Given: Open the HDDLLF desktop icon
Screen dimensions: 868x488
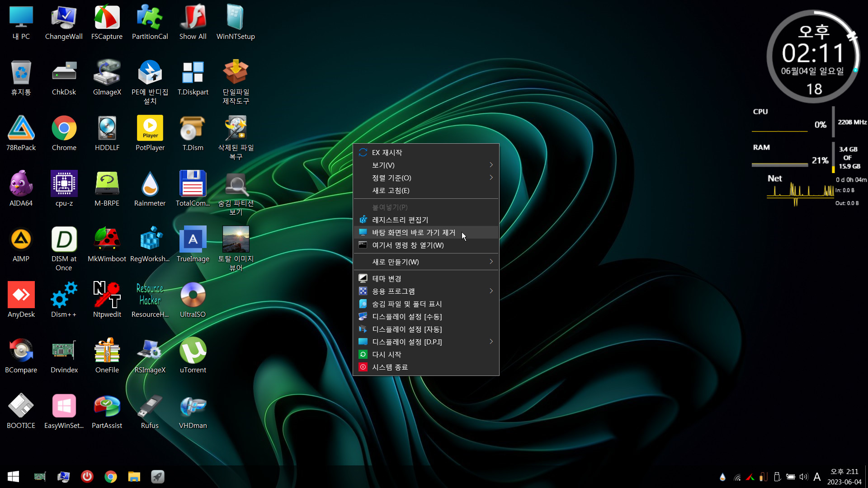Looking at the screenshot, I should click(x=107, y=134).
